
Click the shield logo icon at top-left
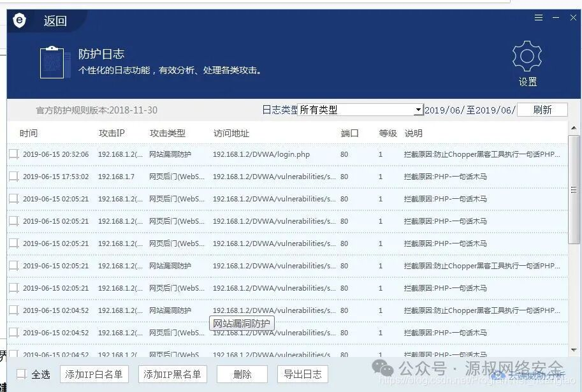[x=19, y=20]
